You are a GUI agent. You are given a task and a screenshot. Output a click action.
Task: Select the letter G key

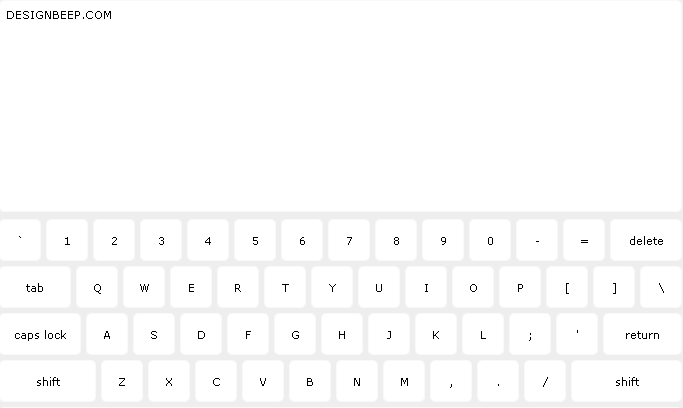coord(295,334)
